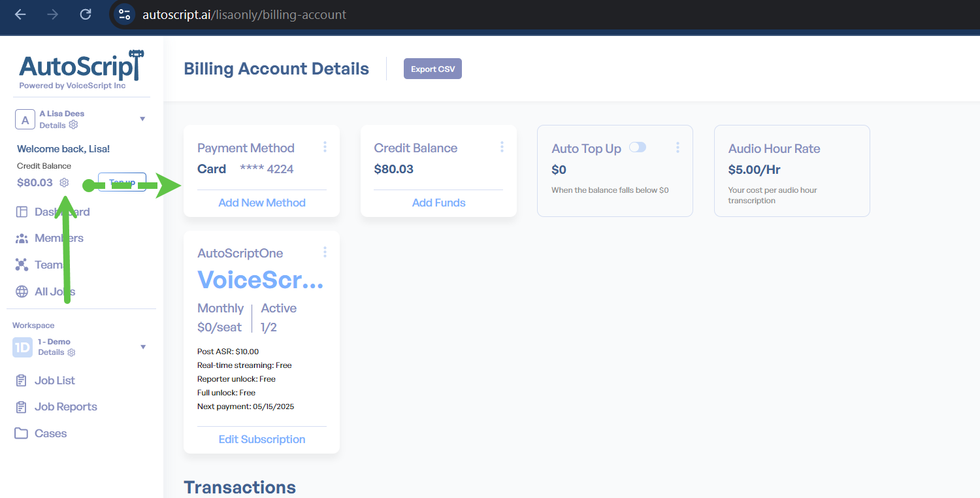The width and height of the screenshot is (980, 498).
Task: Click the Credit Balance card $80.03 amount
Action: 394,169
